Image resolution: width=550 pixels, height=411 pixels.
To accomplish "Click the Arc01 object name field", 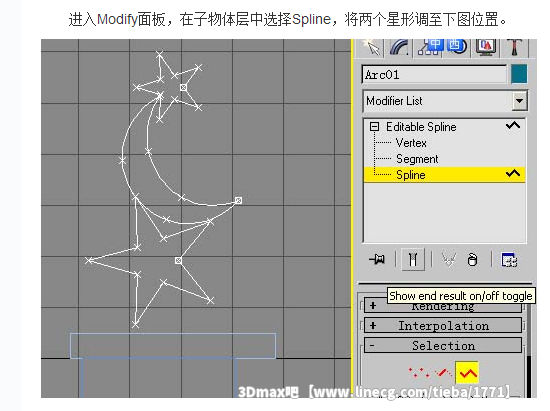I will [434, 75].
